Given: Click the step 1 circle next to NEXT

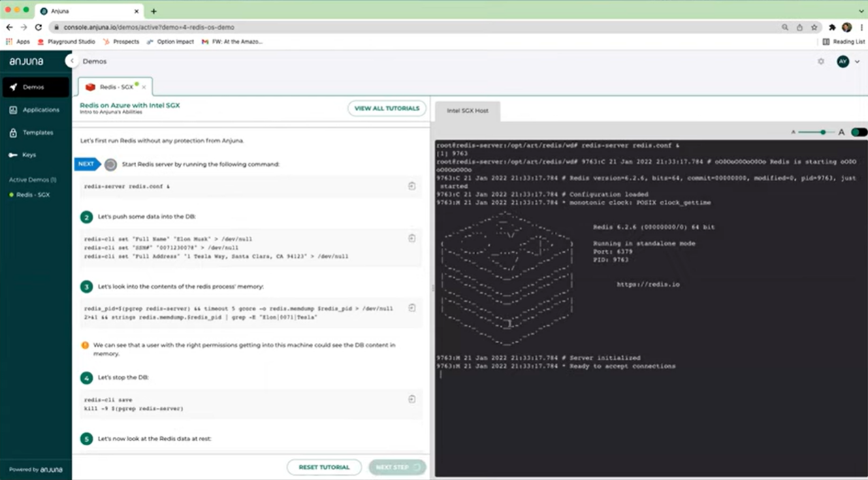Looking at the screenshot, I should pyautogui.click(x=110, y=164).
